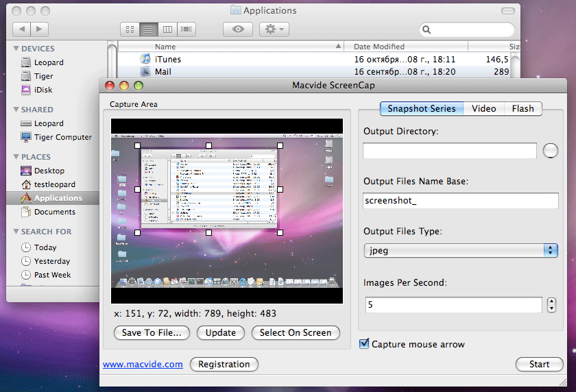Switch Finder to Cover Flow view

187,29
